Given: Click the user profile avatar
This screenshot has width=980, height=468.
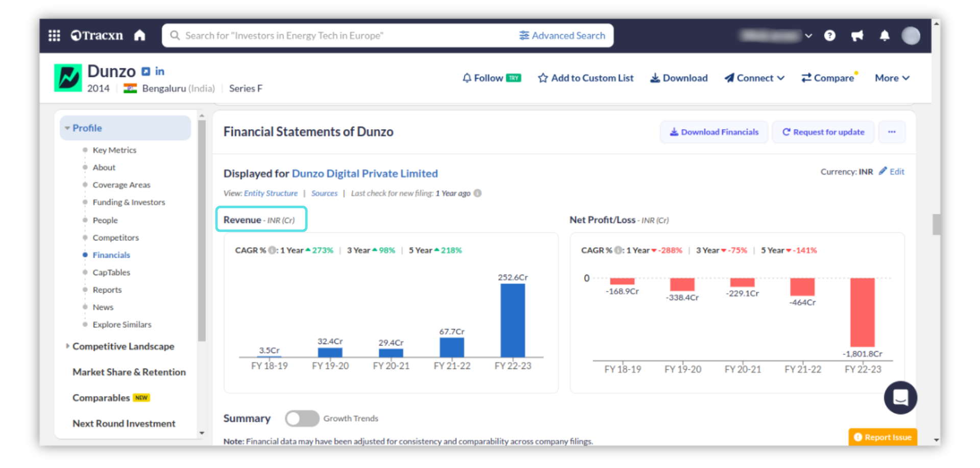Looking at the screenshot, I should tap(911, 35).
